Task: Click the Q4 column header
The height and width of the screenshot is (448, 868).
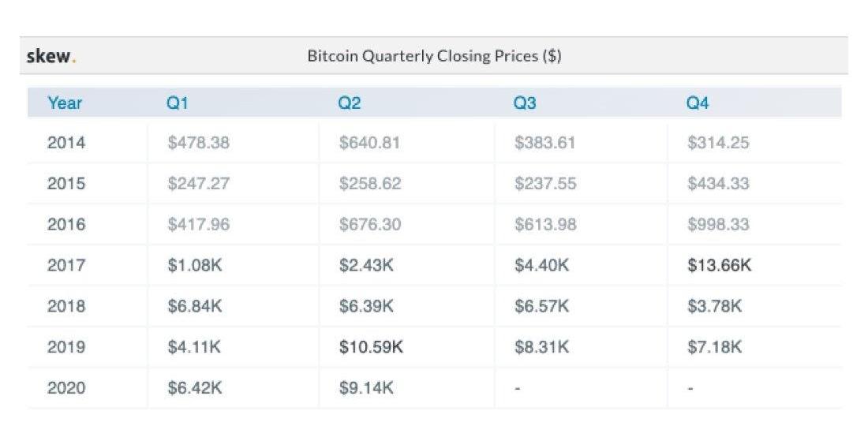Action: (698, 103)
